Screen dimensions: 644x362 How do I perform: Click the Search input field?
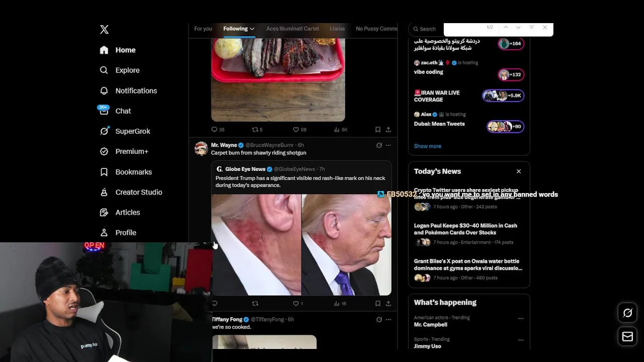[427, 29]
